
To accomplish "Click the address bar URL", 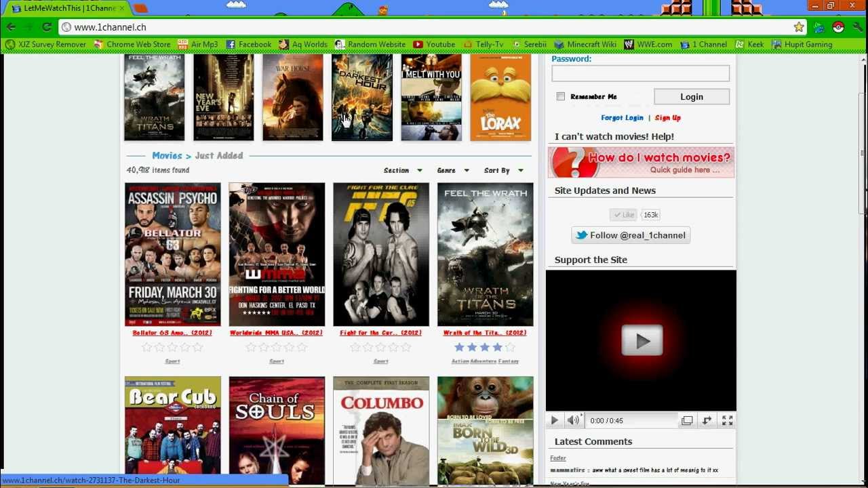I will [x=110, y=27].
